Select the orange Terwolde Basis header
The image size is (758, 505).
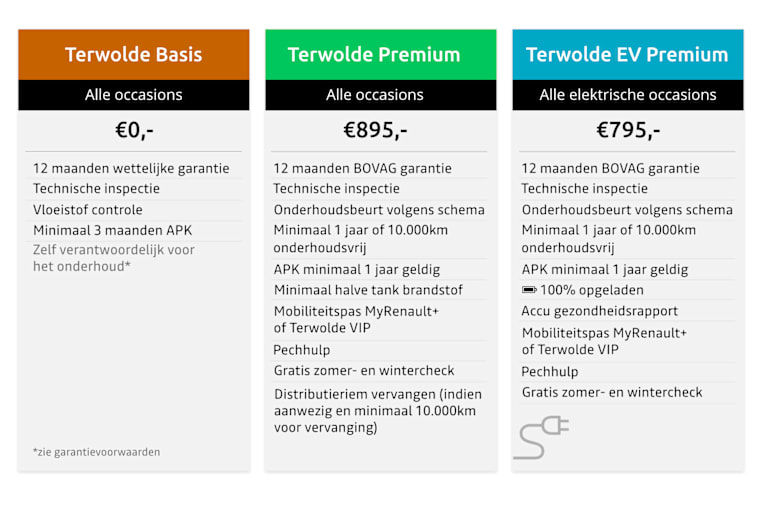134,55
